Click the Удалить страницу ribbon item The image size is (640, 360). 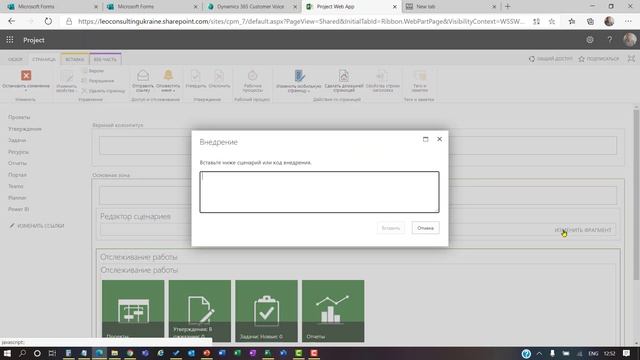tap(103, 91)
